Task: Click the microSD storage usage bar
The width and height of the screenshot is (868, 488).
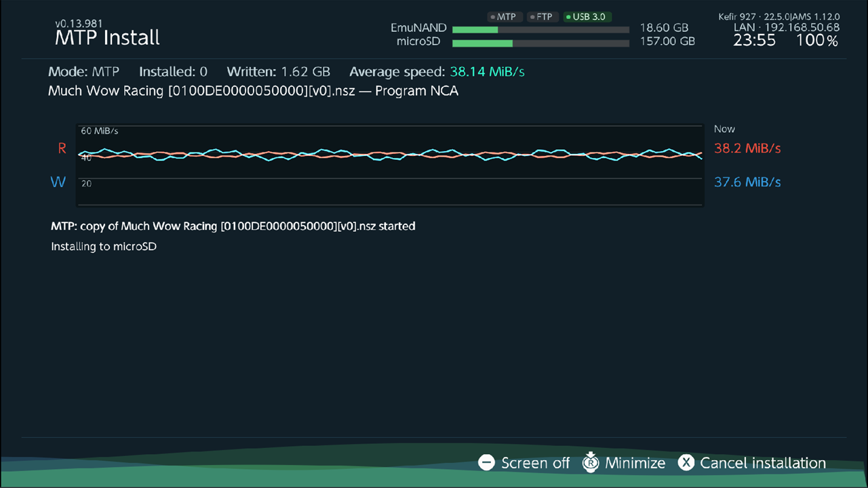Action: tap(540, 43)
